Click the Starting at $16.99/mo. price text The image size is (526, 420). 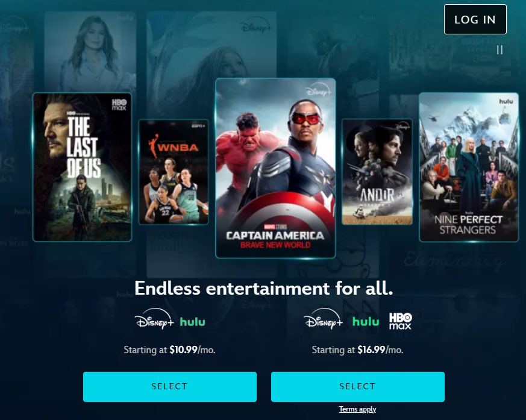358,350
